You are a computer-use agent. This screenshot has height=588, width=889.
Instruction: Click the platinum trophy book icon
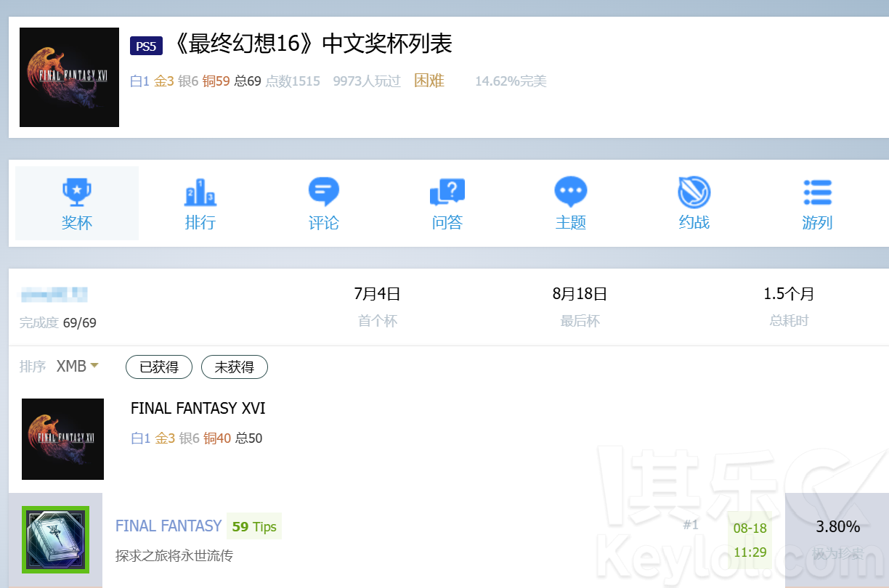56,540
